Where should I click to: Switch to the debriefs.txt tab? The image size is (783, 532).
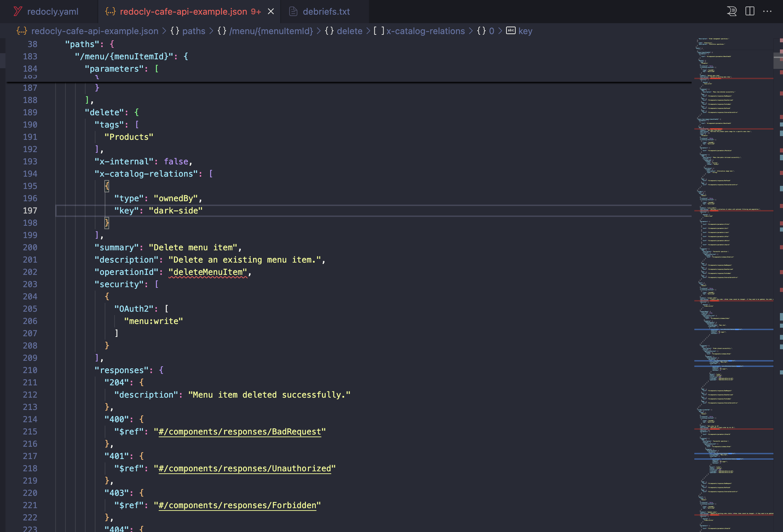coord(326,12)
